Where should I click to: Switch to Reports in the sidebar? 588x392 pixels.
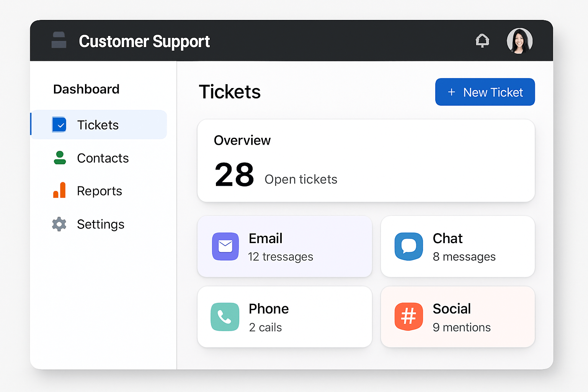coord(99,190)
